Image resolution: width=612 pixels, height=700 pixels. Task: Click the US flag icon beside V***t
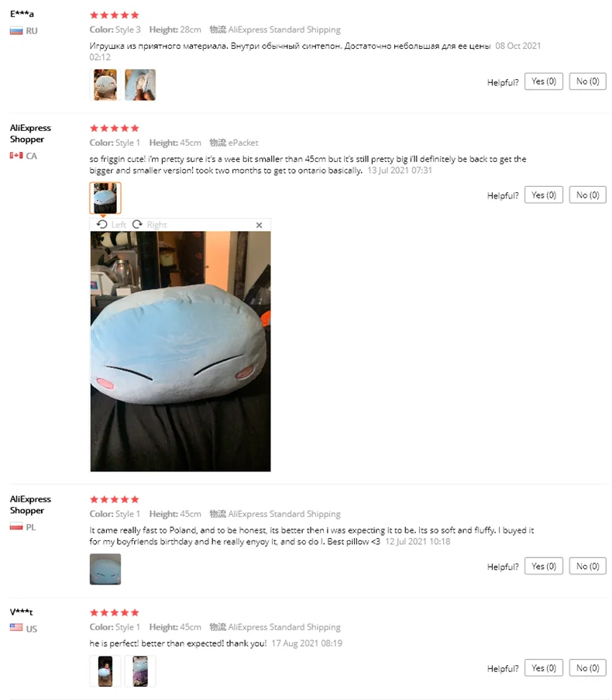pyautogui.click(x=16, y=627)
